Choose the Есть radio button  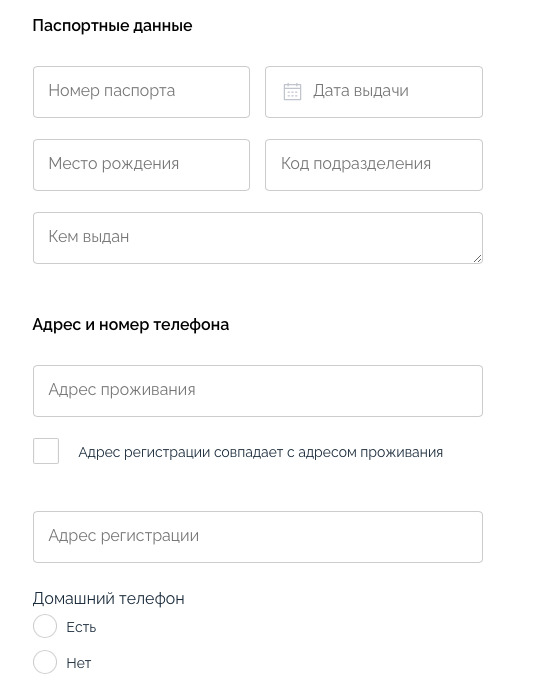45,626
